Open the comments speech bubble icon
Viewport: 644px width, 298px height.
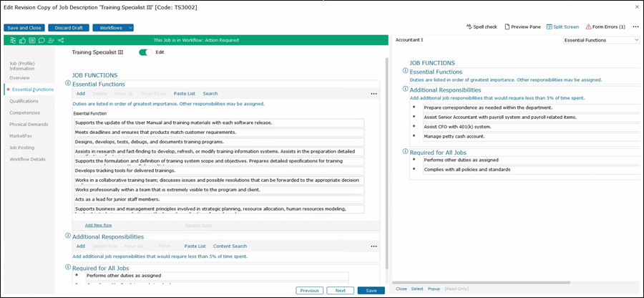(x=42, y=40)
